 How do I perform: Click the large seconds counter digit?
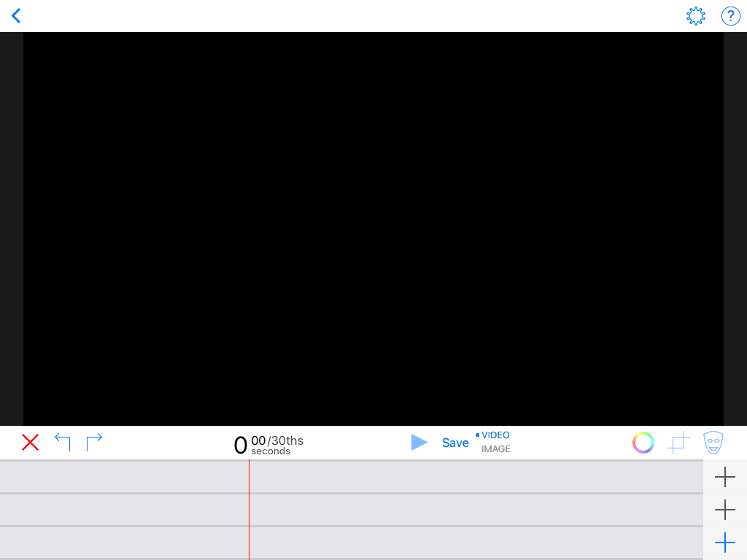[240, 445]
